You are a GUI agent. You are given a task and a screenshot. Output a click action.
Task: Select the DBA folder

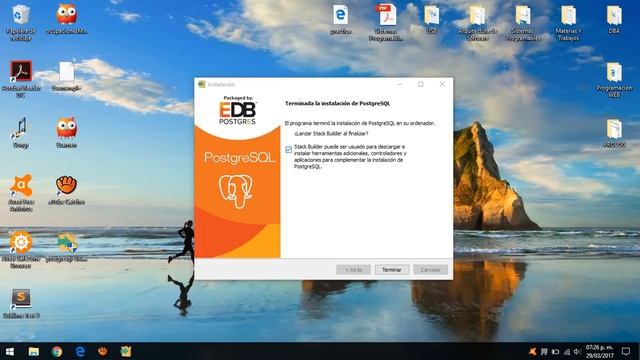pyautogui.click(x=614, y=19)
